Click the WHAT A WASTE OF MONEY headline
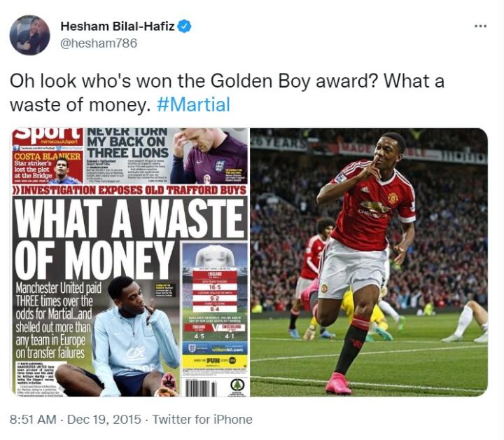Image resolution: width=504 pixels, height=440 pixels. tap(129, 238)
